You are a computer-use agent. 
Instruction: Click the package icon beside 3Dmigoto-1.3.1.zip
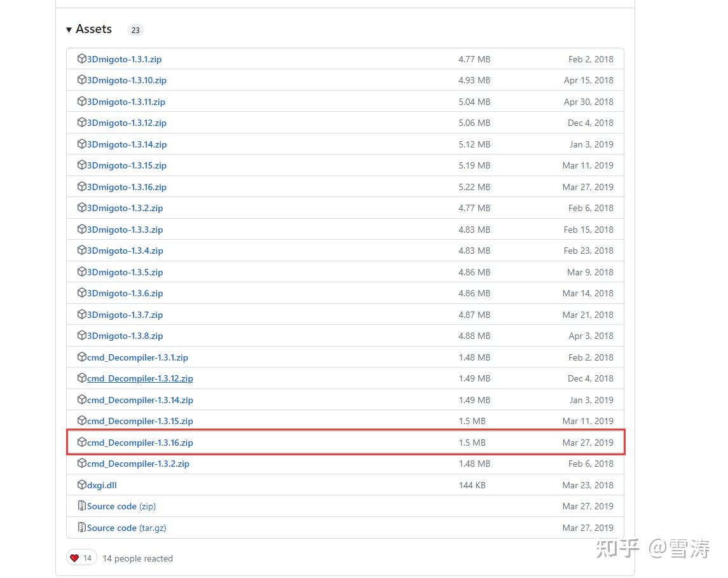pos(82,58)
